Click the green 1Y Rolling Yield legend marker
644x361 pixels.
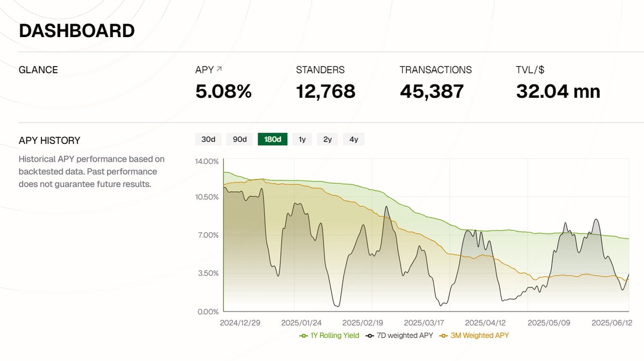pyautogui.click(x=303, y=336)
